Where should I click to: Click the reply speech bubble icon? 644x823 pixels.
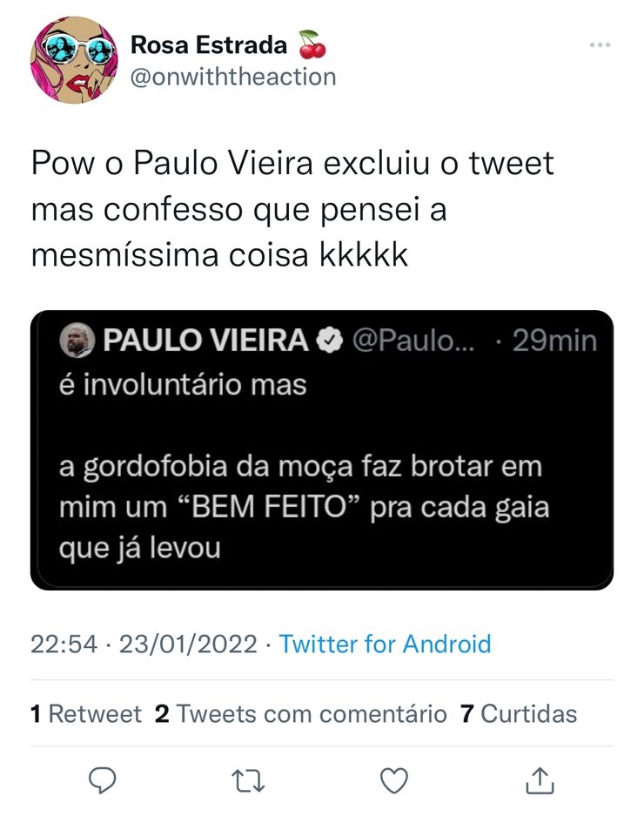click(x=103, y=779)
